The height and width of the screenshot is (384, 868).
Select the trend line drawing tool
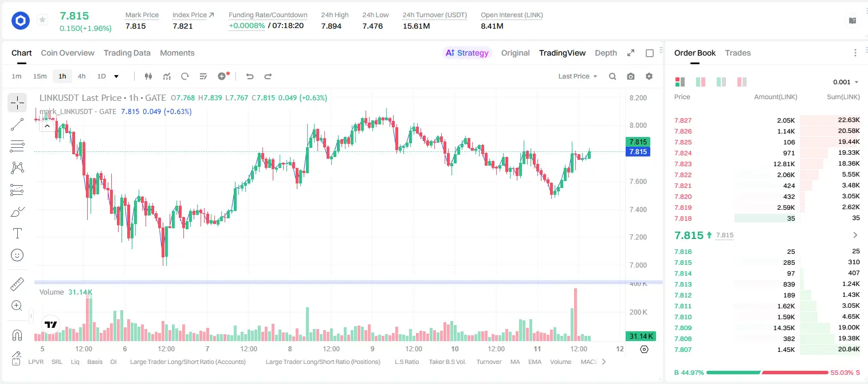coord(17,124)
